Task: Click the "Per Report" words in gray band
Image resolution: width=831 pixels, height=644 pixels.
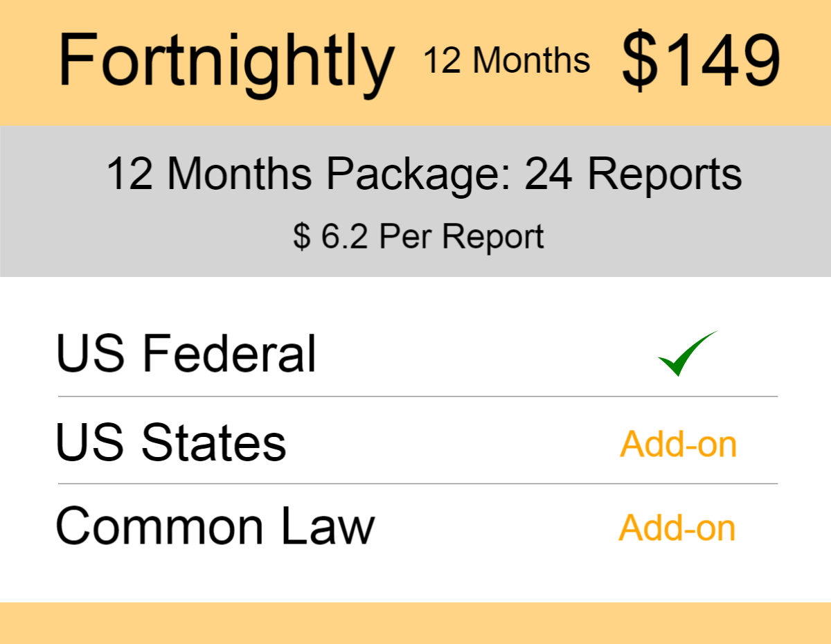Action: tap(462, 237)
